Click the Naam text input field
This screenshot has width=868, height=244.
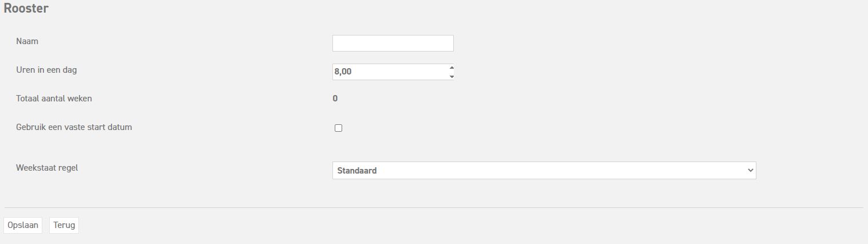pos(393,43)
